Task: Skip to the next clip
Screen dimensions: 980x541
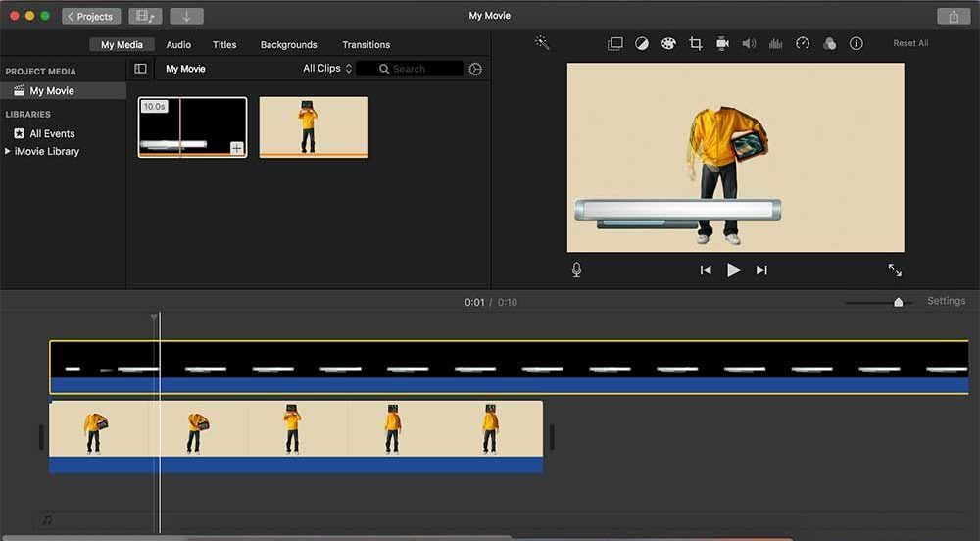Action: (x=761, y=270)
